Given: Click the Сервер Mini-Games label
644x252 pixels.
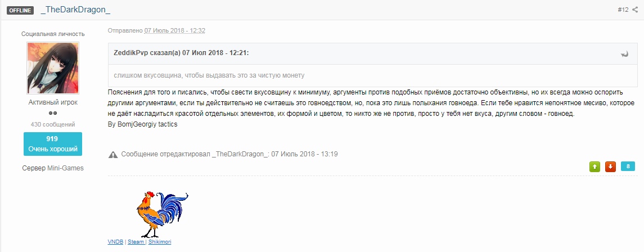Looking at the screenshot, I should (x=53, y=168).
